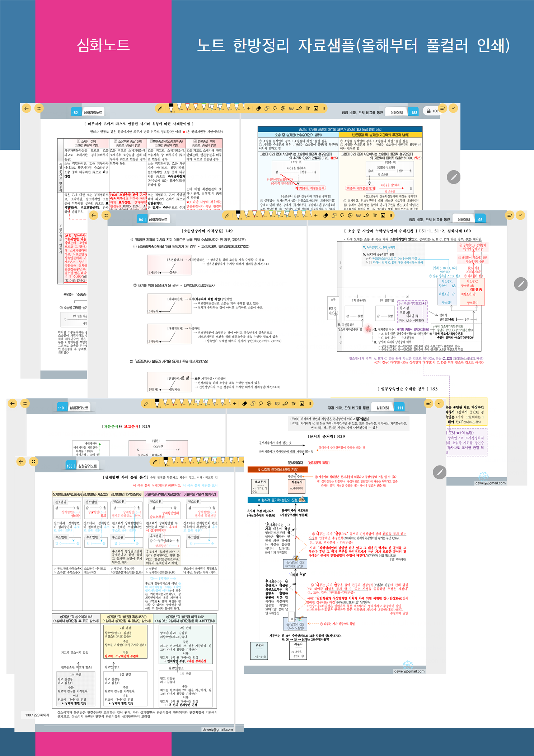Viewport: 534px width, 756px height.
Task: Open the outline panel in page 110 window
Action: coord(428,403)
